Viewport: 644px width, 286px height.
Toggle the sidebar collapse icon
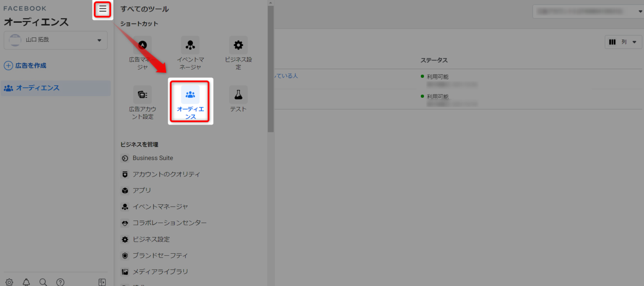pos(102,282)
